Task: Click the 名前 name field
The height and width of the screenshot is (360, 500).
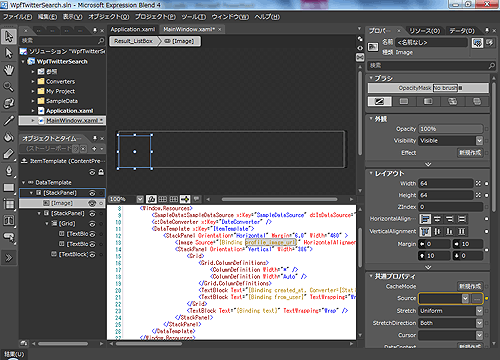Action: [432, 42]
